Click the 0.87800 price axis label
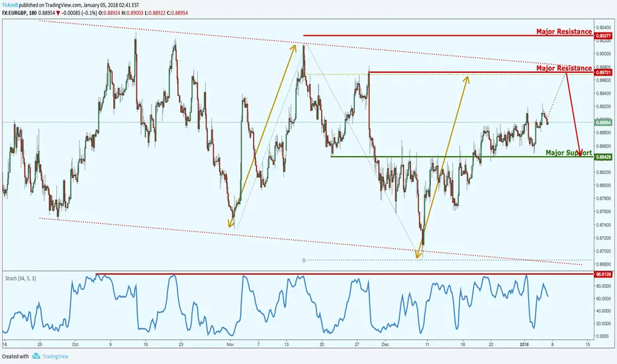This screenshot has height=364, width=617. click(x=604, y=199)
